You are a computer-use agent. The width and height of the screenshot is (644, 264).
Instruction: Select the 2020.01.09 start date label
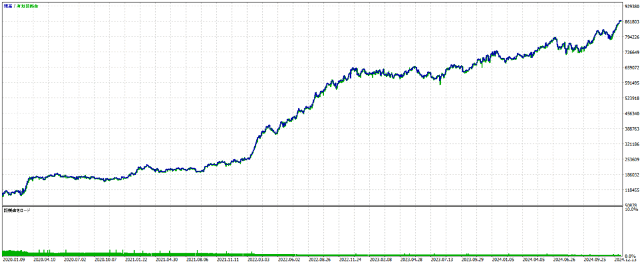[x=14, y=260]
